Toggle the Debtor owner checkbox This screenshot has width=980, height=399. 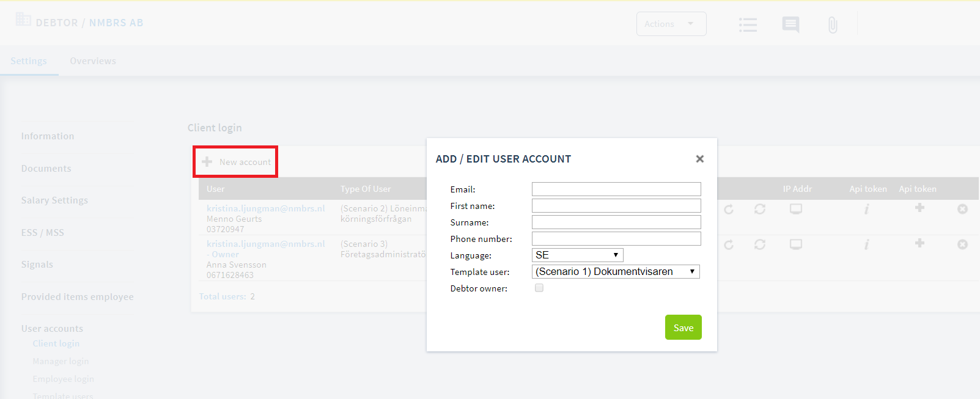tap(539, 288)
